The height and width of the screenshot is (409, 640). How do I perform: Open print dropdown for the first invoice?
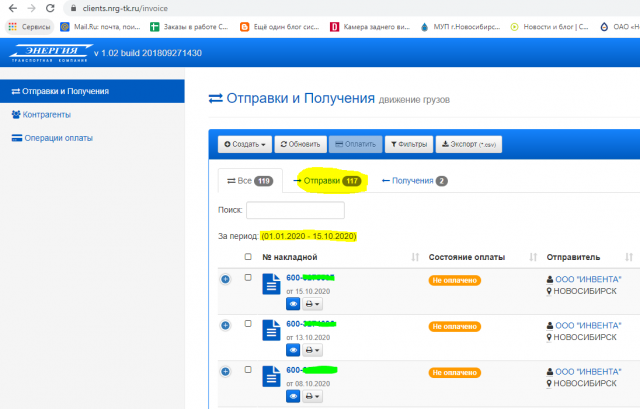[x=313, y=303]
